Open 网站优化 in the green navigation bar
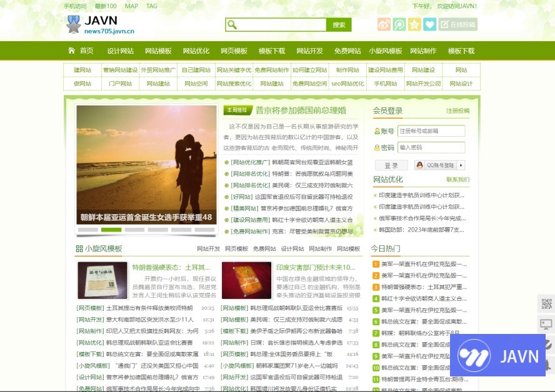 [x=196, y=51]
